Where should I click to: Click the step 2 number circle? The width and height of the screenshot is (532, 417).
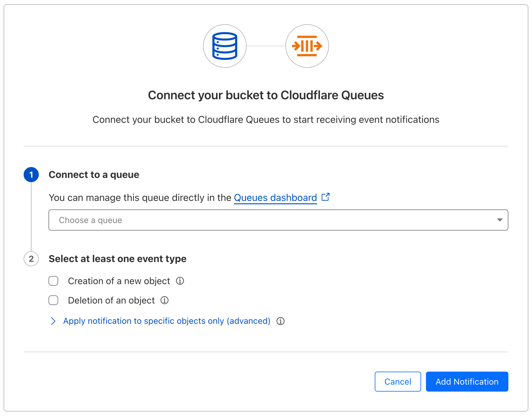click(31, 259)
